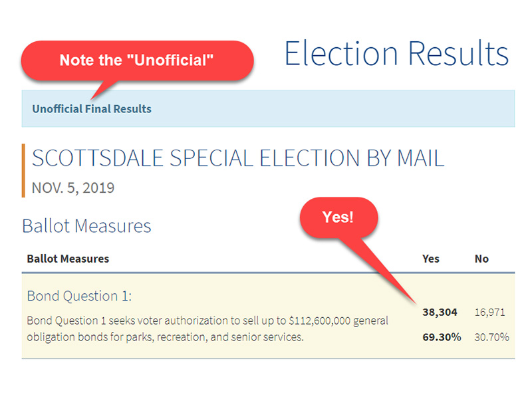This screenshot has height=399, width=532.
Task: Click the orange bar beside election title
Action: tap(23, 170)
